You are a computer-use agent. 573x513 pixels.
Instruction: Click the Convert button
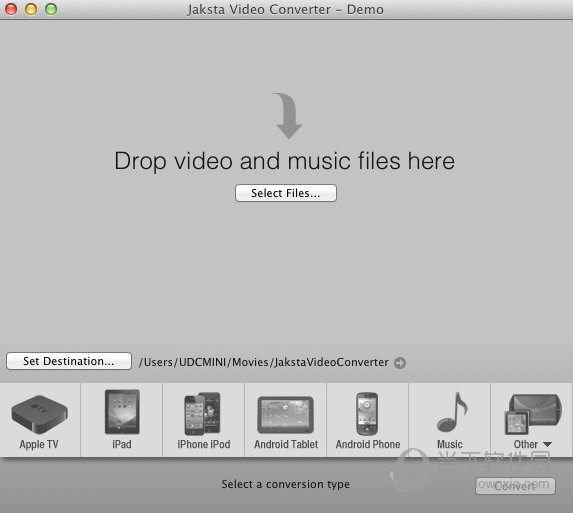click(515, 486)
